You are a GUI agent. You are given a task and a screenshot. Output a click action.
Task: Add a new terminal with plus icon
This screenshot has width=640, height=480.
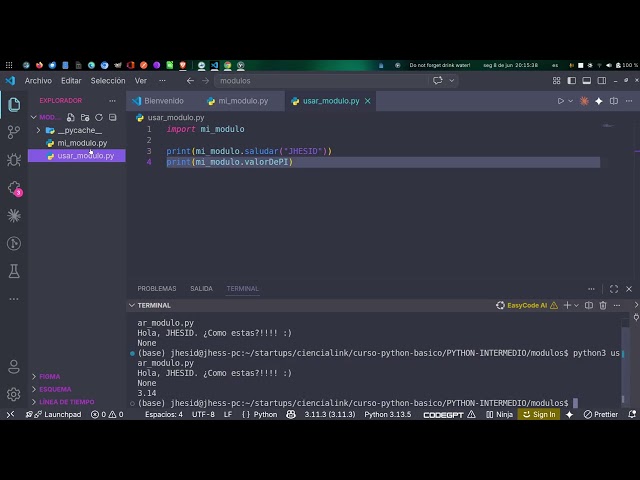coord(567,305)
